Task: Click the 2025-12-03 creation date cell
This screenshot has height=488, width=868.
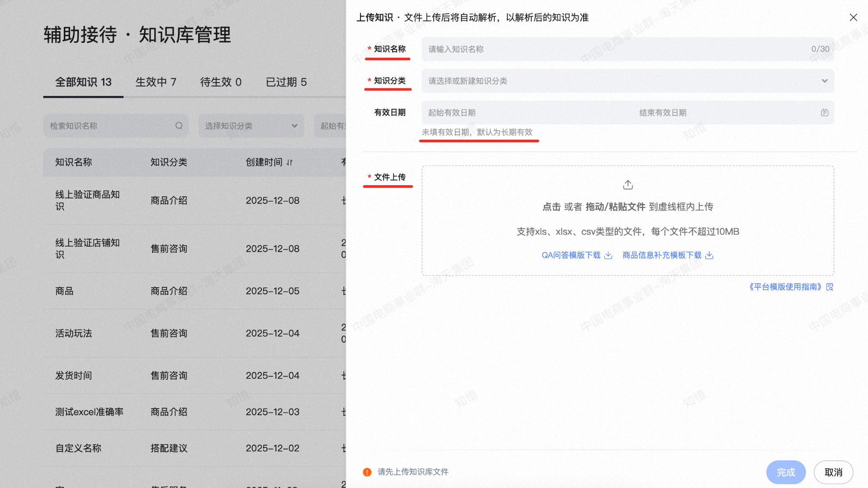Action: tap(273, 412)
